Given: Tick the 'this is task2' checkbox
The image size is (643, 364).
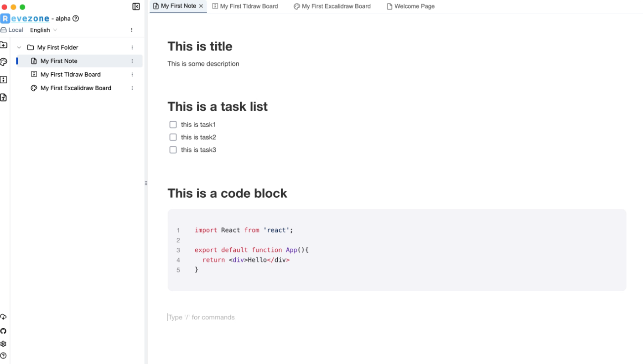Looking at the screenshot, I should tap(173, 137).
